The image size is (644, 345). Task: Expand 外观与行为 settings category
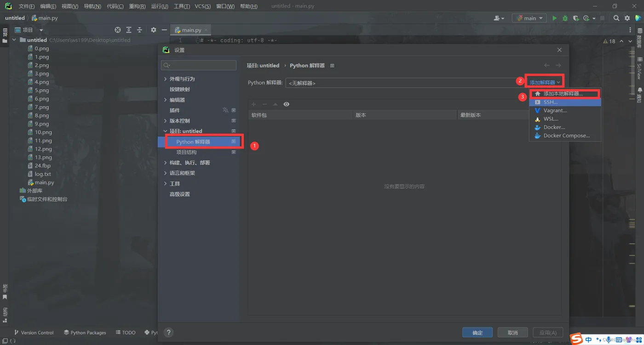pyautogui.click(x=166, y=79)
